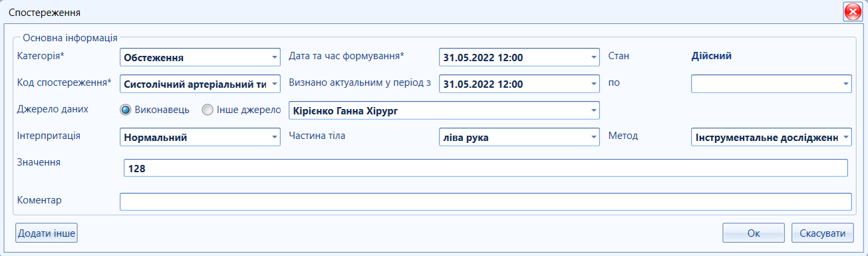Open the Частина тіла dropdown arrow
Viewport: 868px width, 256px height.
click(594, 137)
